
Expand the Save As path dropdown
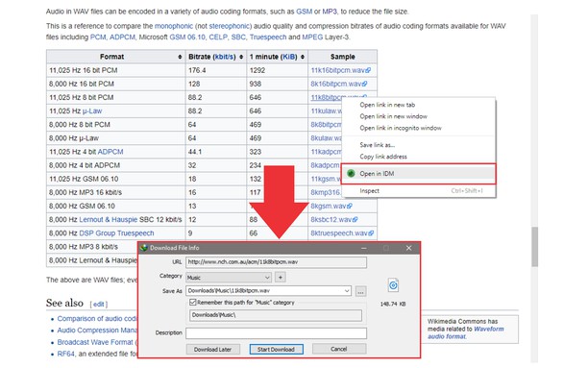tap(347, 291)
